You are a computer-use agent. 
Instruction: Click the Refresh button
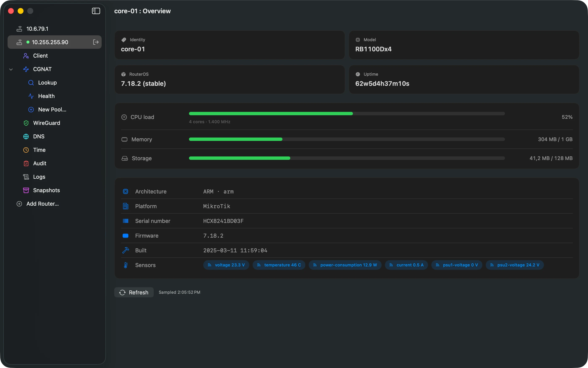pyautogui.click(x=134, y=292)
